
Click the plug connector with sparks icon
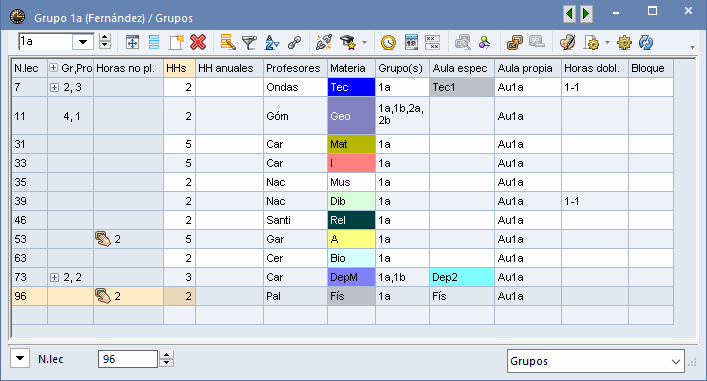tap(324, 42)
